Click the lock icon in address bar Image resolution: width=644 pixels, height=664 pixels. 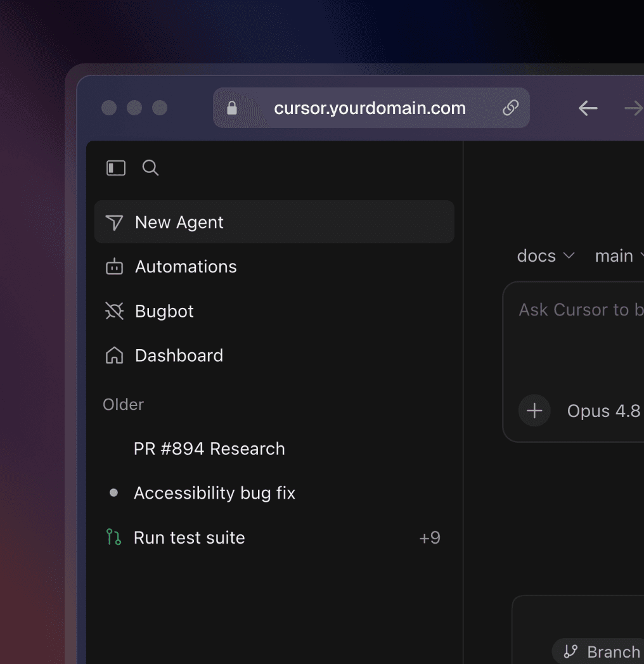(x=232, y=108)
